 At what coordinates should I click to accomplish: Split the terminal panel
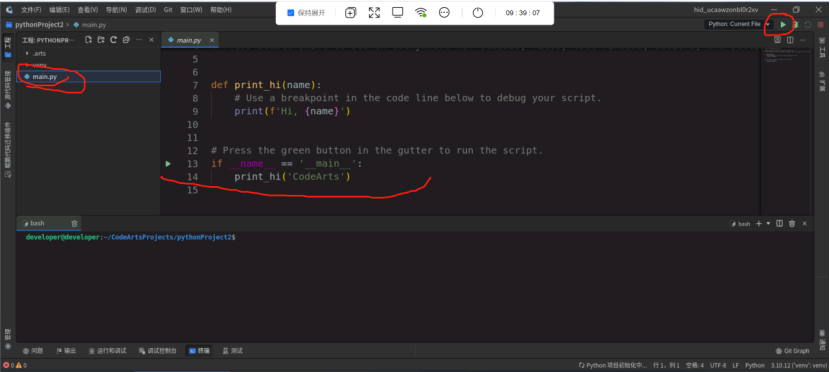pyautogui.click(x=779, y=224)
